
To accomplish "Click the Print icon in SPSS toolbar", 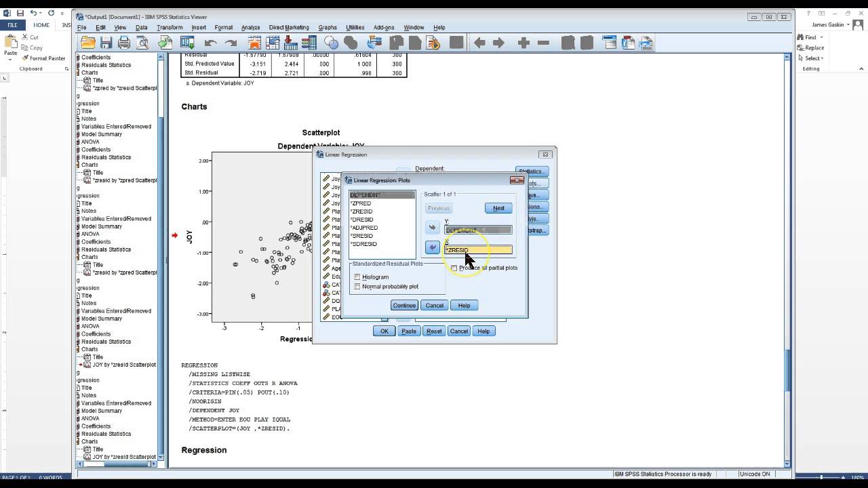I will click(124, 43).
